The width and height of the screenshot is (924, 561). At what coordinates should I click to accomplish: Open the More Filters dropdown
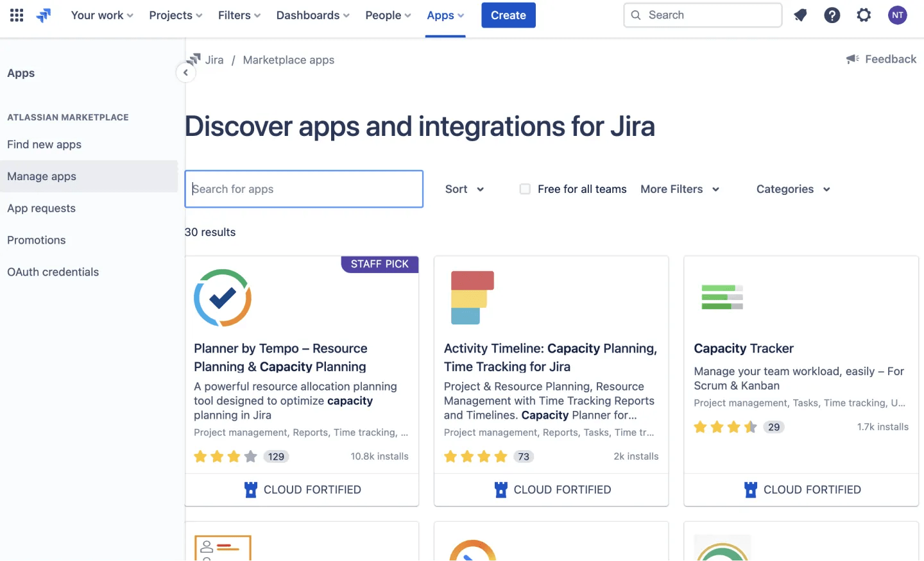[679, 188]
